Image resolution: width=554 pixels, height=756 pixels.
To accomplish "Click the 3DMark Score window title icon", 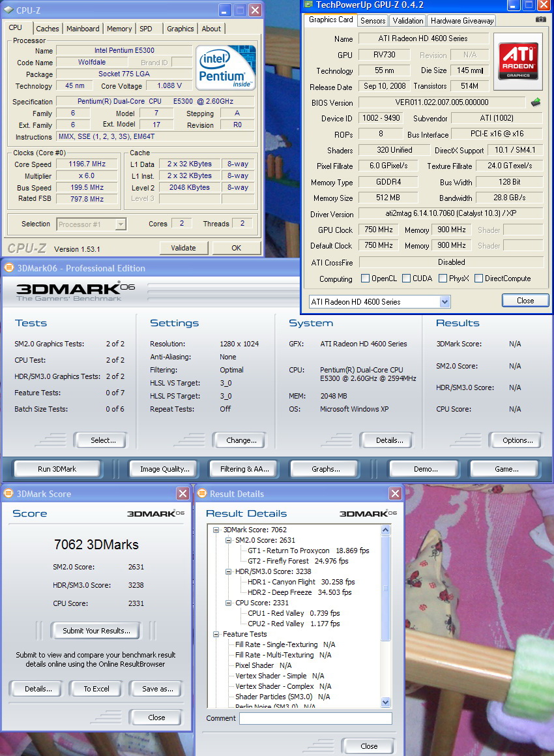I will click(x=8, y=494).
